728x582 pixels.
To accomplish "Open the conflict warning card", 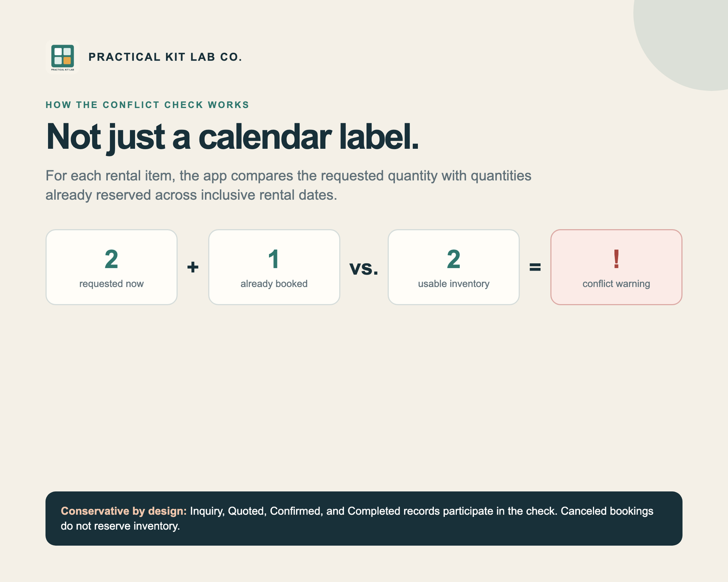I will (x=616, y=267).
